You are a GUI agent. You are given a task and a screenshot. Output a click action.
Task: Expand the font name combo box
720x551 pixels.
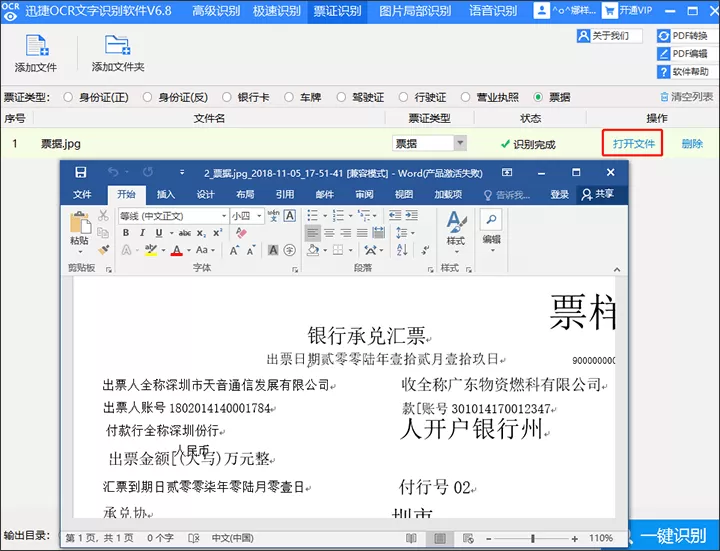(224, 216)
